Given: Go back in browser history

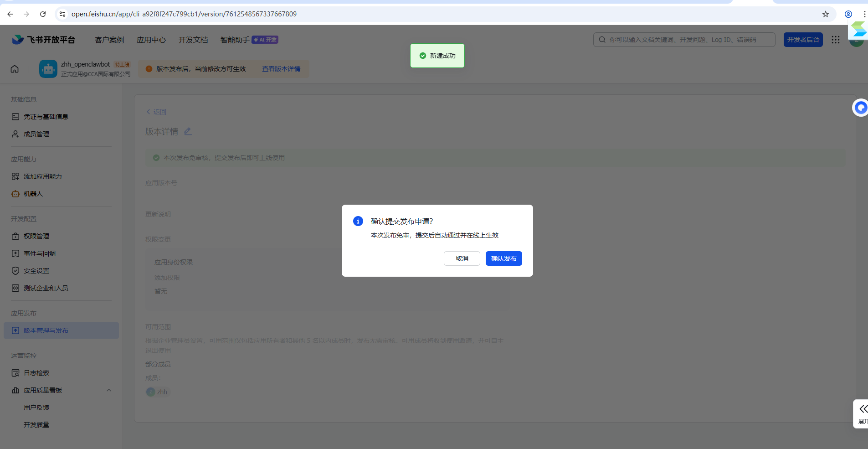Looking at the screenshot, I should [10, 14].
